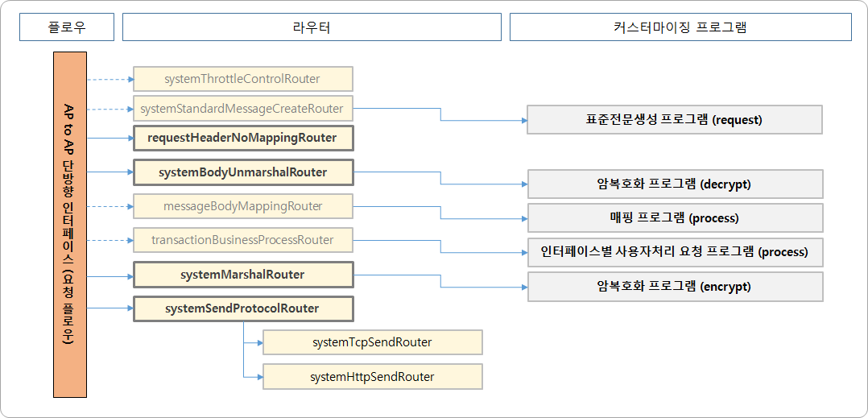Click 인터페이스별 사용자처리 요청 프로그램 box
Screen dimensions: 868x418
[x=675, y=252]
